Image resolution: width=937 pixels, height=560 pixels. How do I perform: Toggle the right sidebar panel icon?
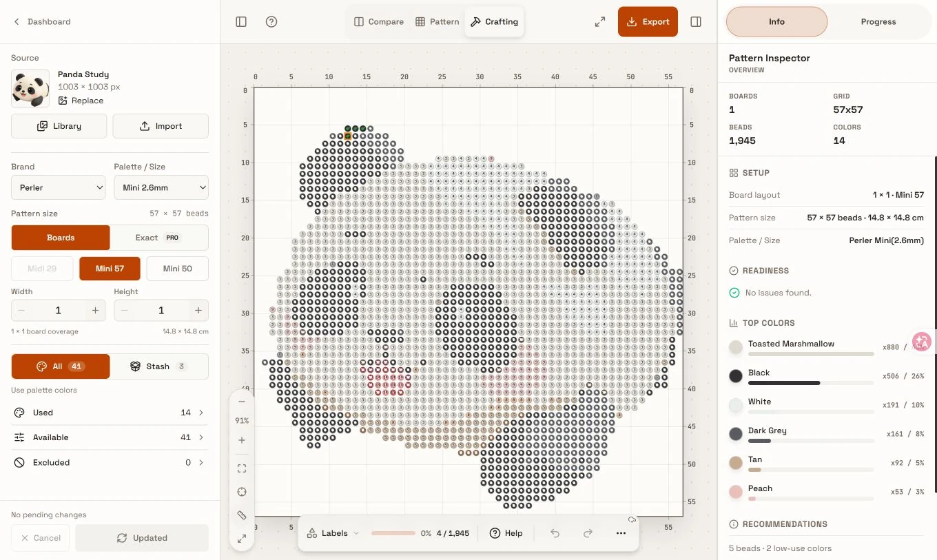click(696, 22)
